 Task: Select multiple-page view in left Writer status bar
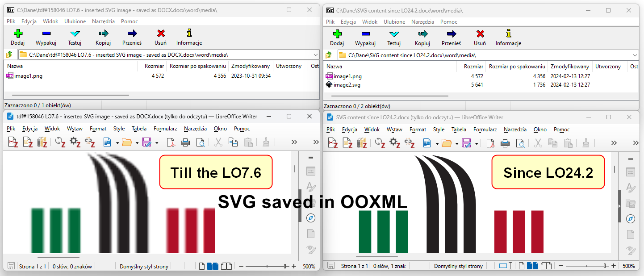(213, 266)
